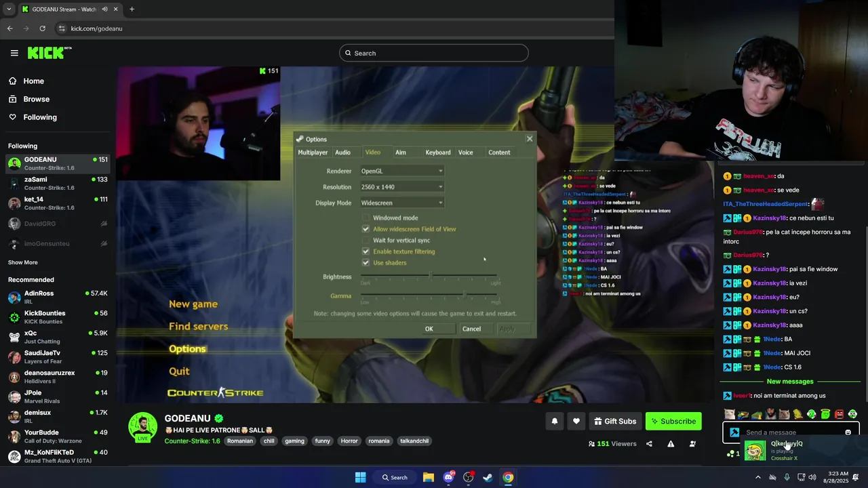Click the Gift Subs button

click(615, 421)
